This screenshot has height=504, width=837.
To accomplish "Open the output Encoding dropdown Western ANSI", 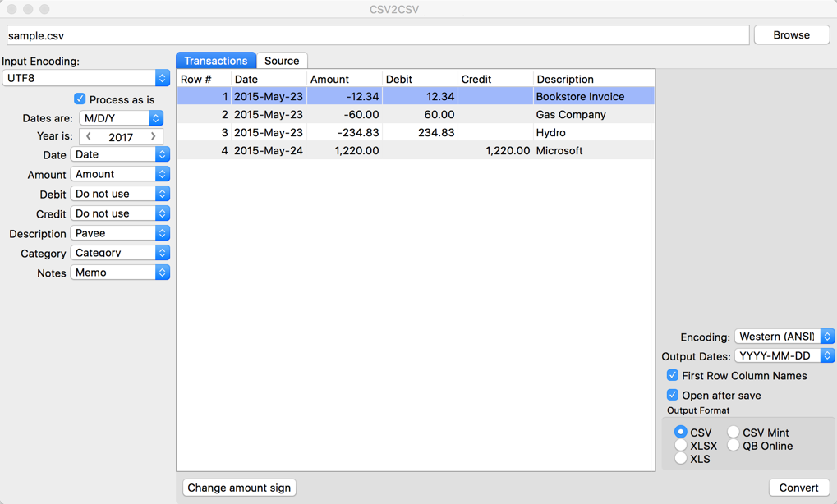I will [x=784, y=336].
